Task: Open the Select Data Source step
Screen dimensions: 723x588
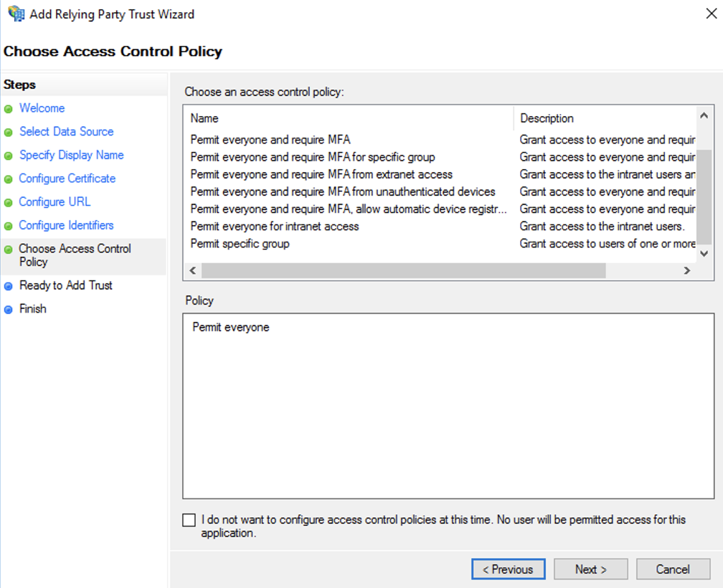Action: [x=67, y=132]
